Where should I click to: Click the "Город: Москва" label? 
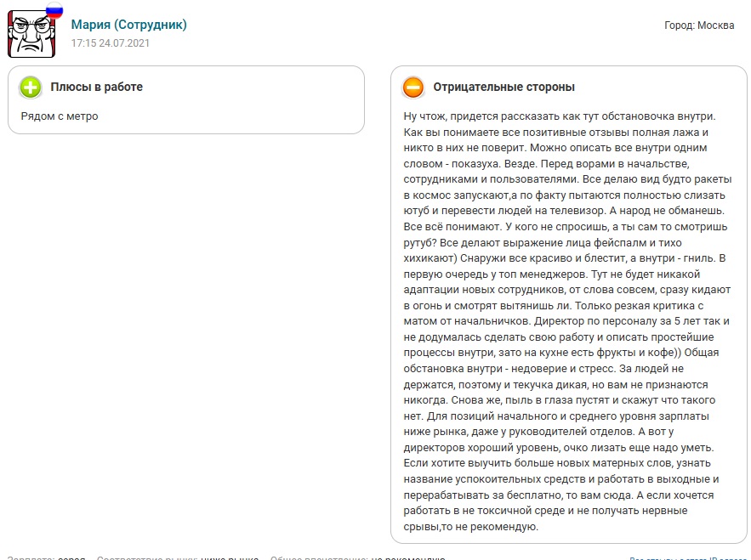click(699, 25)
